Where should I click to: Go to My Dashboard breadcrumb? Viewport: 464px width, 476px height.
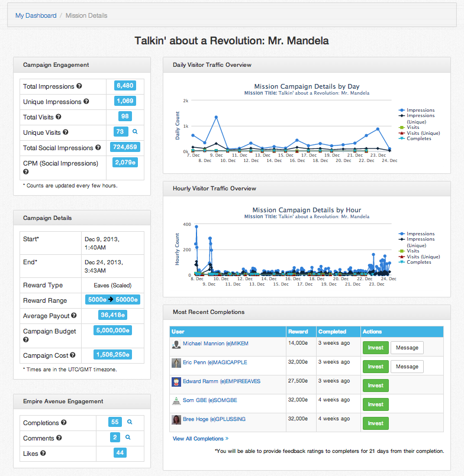[36, 15]
